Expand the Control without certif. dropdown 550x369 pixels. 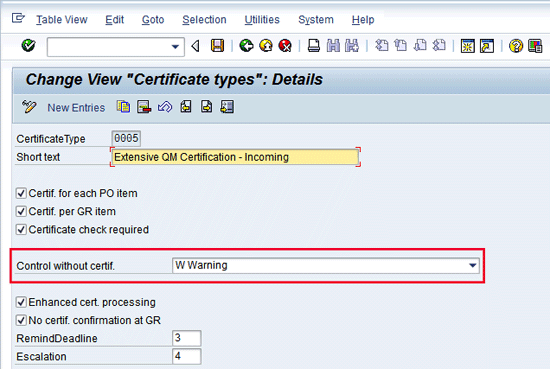tap(473, 266)
